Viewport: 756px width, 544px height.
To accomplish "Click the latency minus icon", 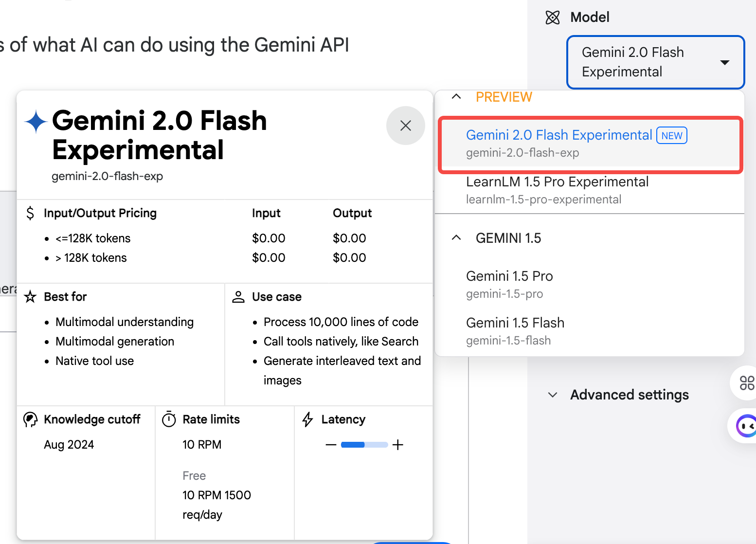I will tap(331, 445).
